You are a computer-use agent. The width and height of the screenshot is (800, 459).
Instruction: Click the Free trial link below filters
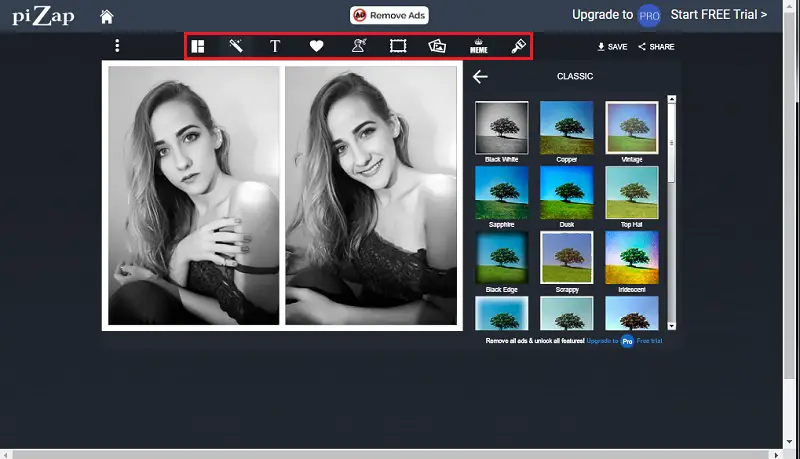[x=649, y=341]
